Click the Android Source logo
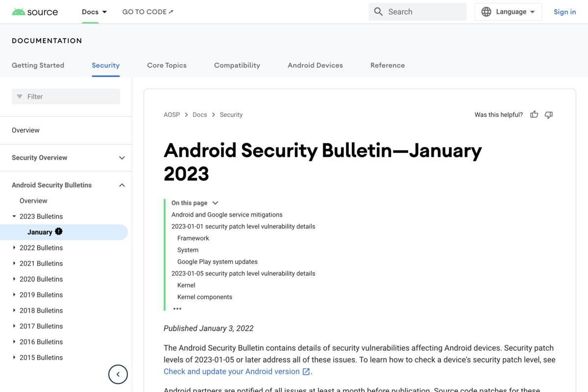Viewport: 588px width, 392px height. 35,12
